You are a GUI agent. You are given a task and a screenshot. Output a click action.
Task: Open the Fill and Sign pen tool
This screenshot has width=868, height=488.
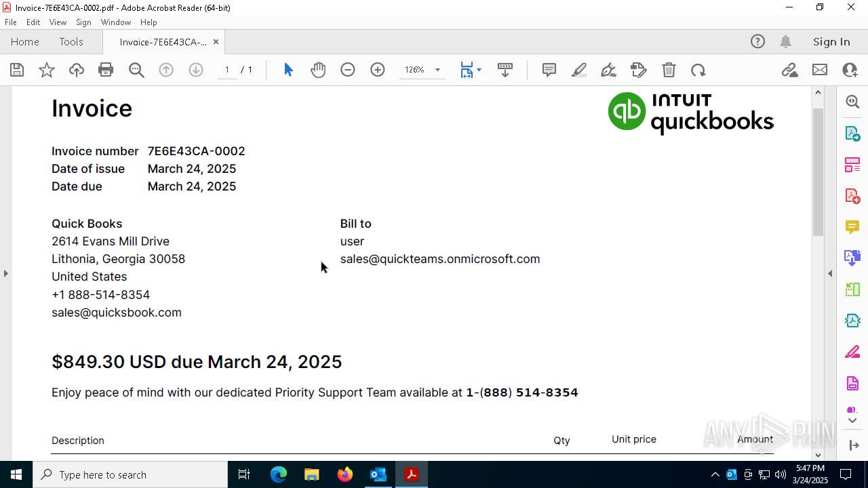[609, 70]
